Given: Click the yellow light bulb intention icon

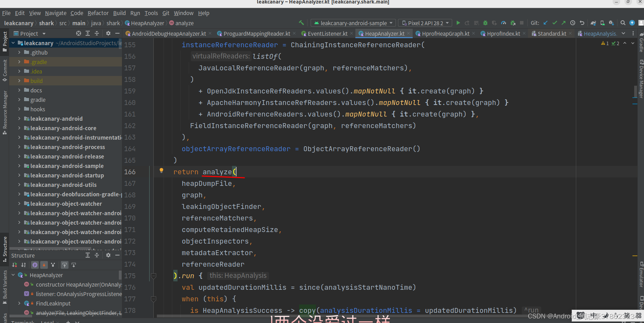Looking at the screenshot, I should [x=161, y=171].
